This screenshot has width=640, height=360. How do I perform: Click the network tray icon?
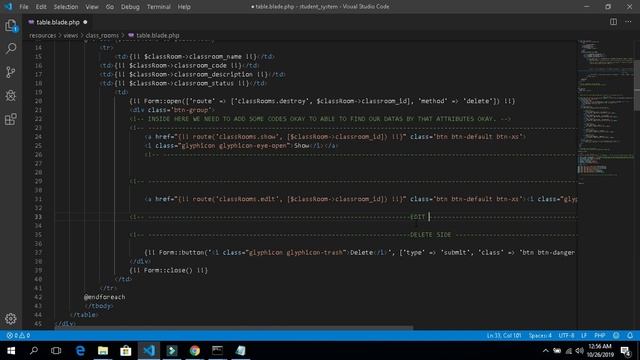[x=569, y=351]
